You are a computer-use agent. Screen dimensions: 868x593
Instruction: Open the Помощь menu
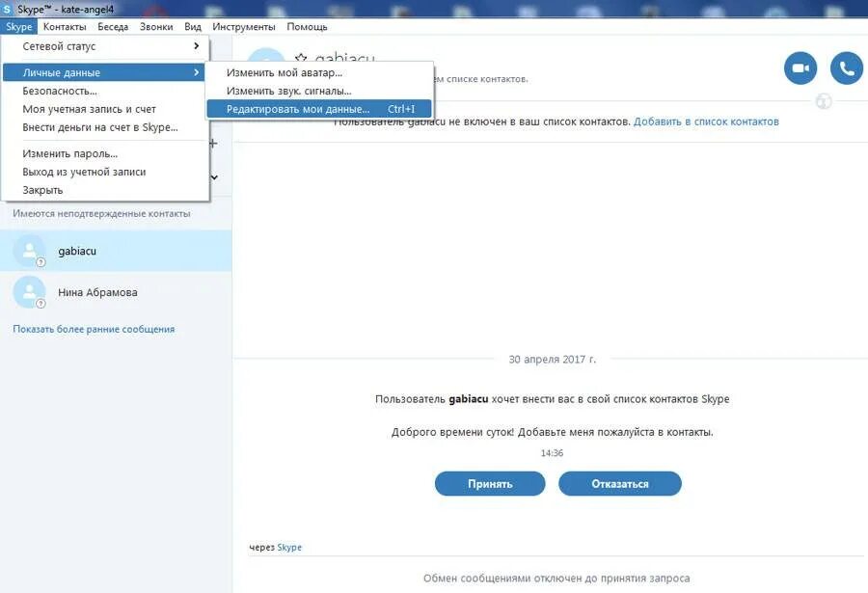(x=308, y=27)
